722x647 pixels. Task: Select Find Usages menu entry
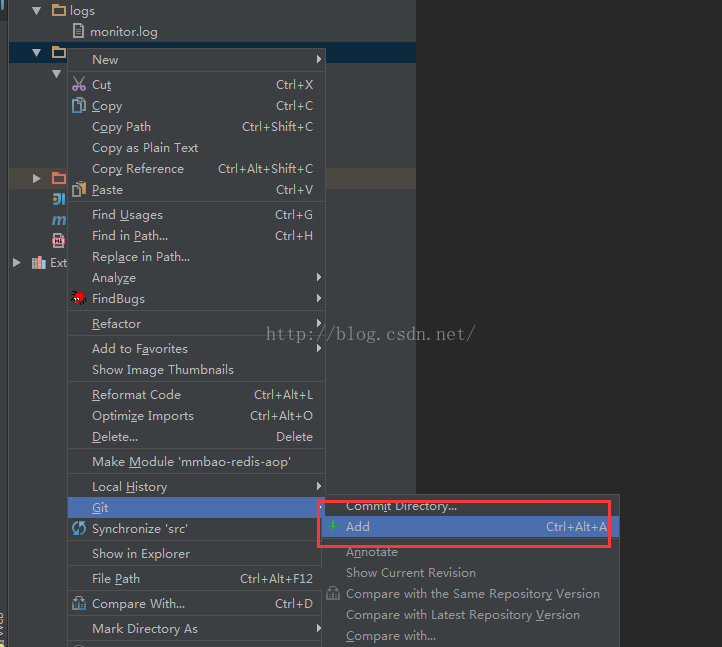click(127, 215)
